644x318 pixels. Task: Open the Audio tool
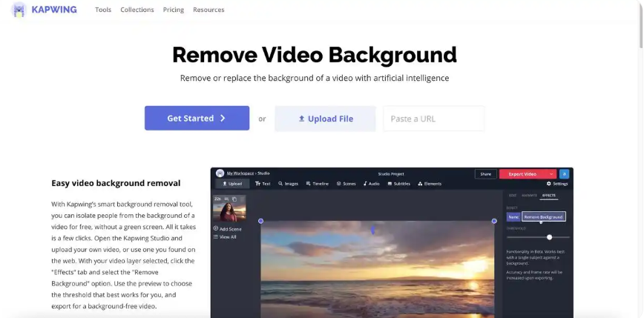click(x=372, y=183)
